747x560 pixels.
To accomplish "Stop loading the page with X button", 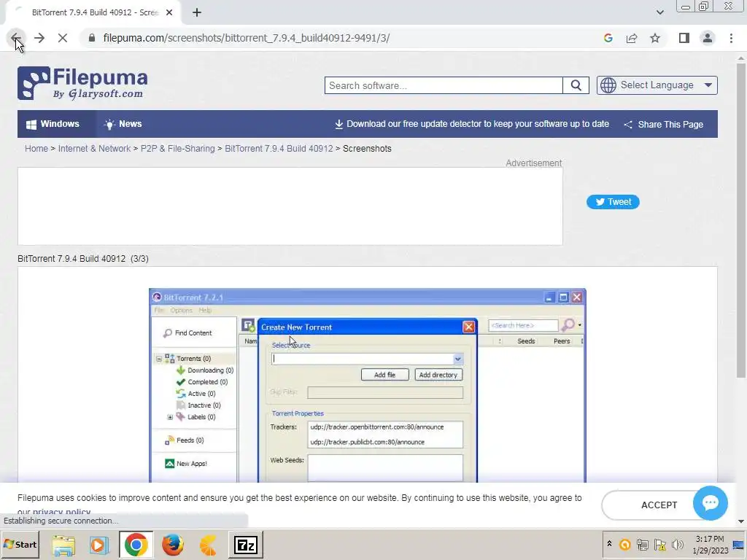I will click(x=63, y=38).
